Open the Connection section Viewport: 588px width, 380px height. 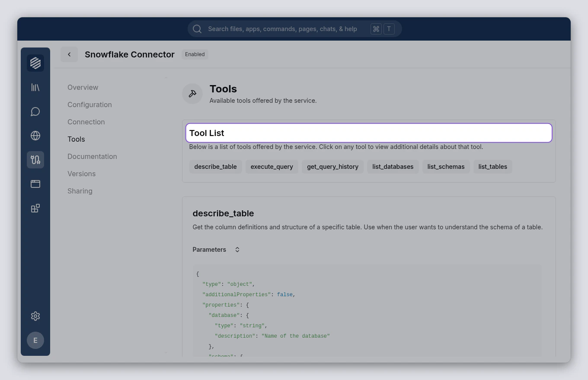pyautogui.click(x=86, y=122)
